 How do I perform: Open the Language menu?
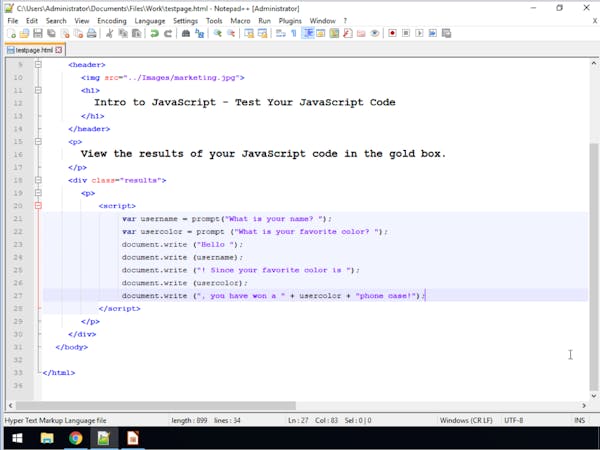pyautogui.click(x=150, y=21)
